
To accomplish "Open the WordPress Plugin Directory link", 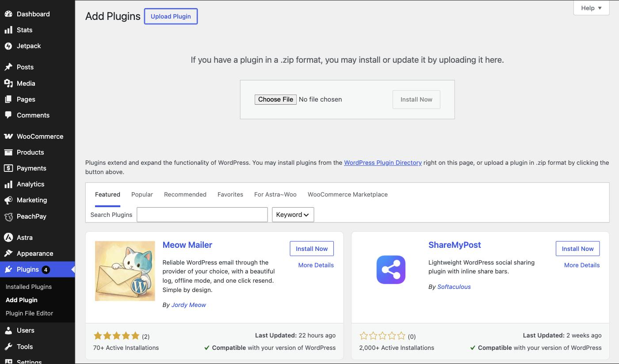I will [x=383, y=163].
